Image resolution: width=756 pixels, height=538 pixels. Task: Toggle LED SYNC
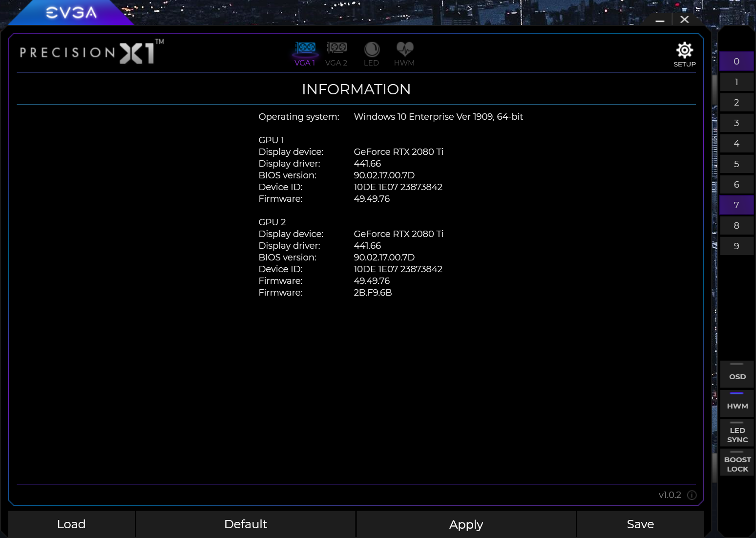pos(737,433)
